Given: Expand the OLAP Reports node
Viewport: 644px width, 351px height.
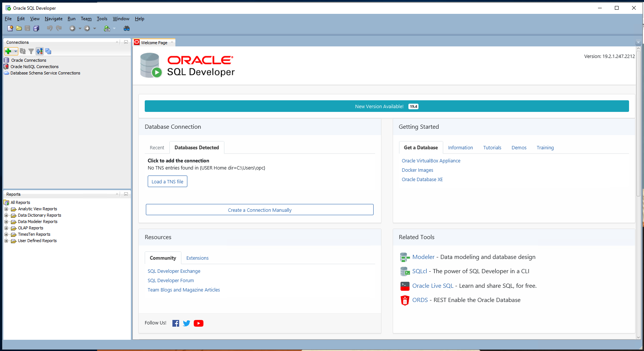Looking at the screenshot, I should coord(6,228).
